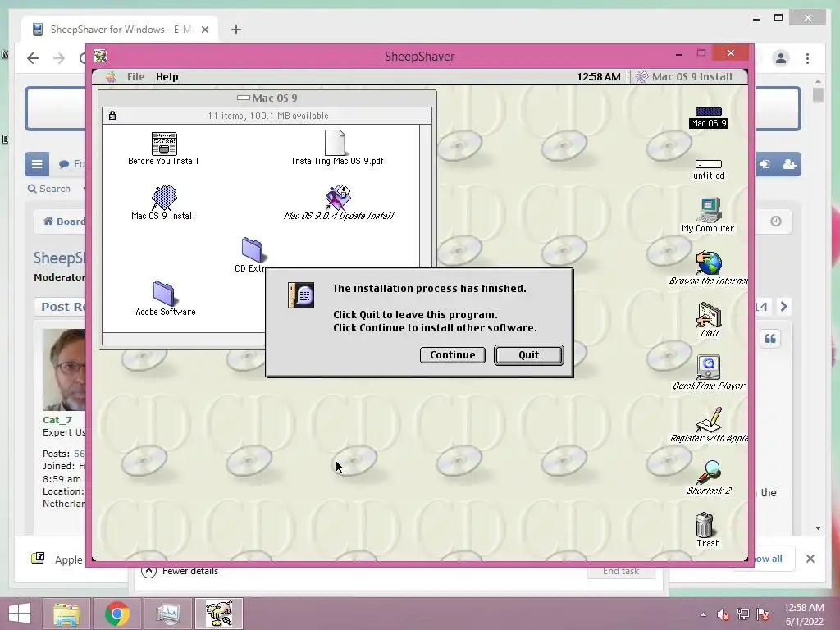Open the browser profile avatar
The width and height of the screenshot is (840, 630).
781,58
